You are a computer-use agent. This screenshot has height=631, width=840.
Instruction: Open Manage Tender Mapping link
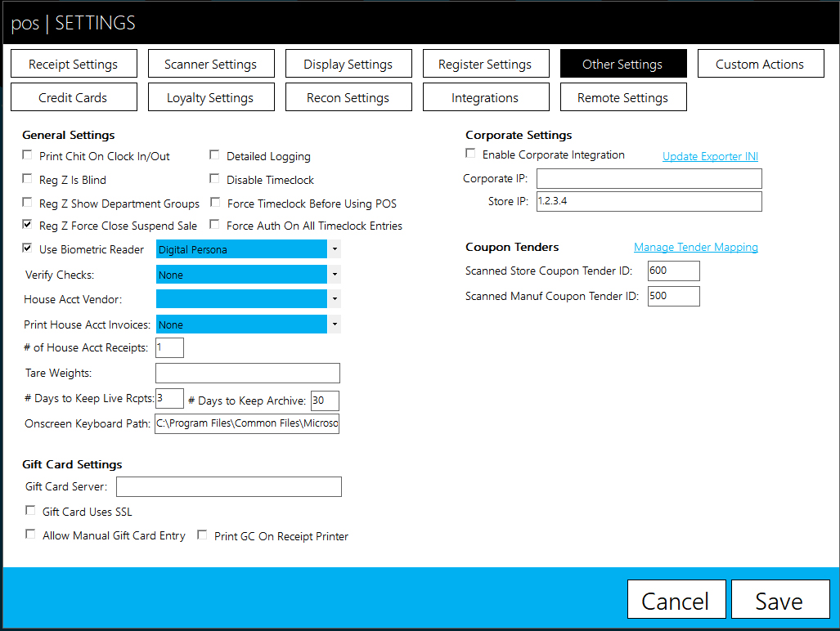coord(695,248)
